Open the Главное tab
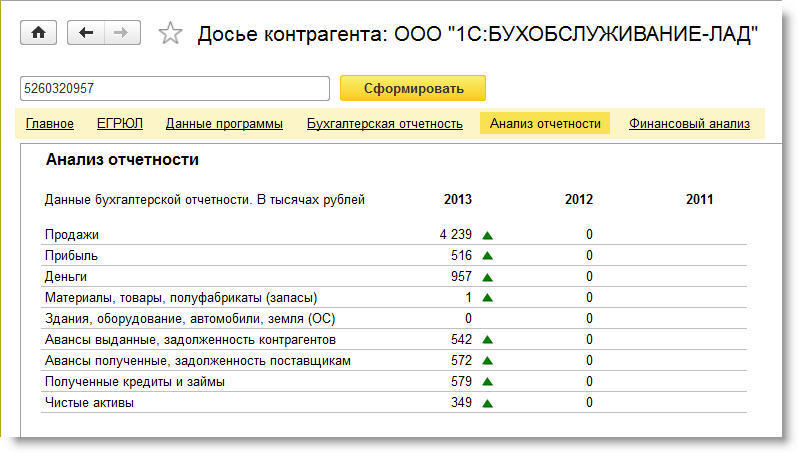Viewport: 798px width, 453px height. 50,124
